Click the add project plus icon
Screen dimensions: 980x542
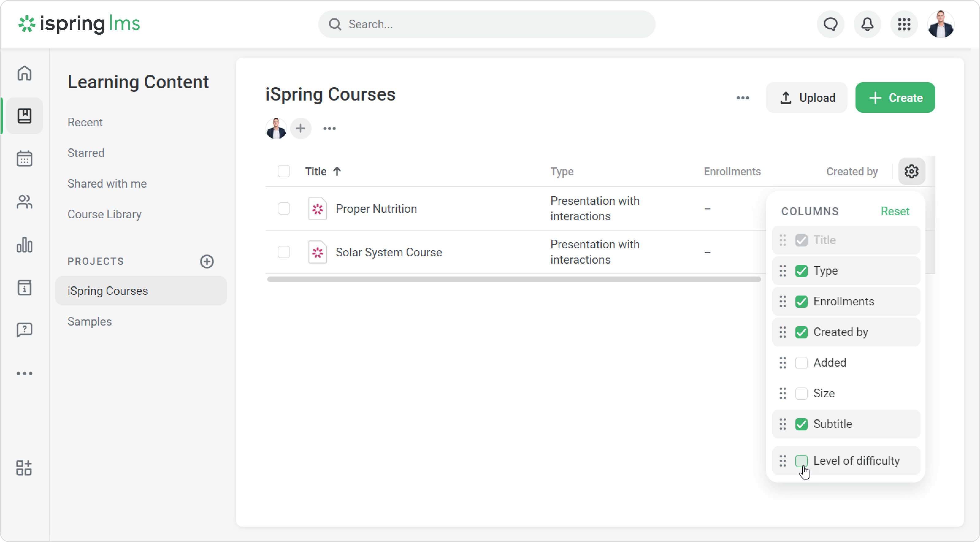pyautogui.click(x=207, y=261)
